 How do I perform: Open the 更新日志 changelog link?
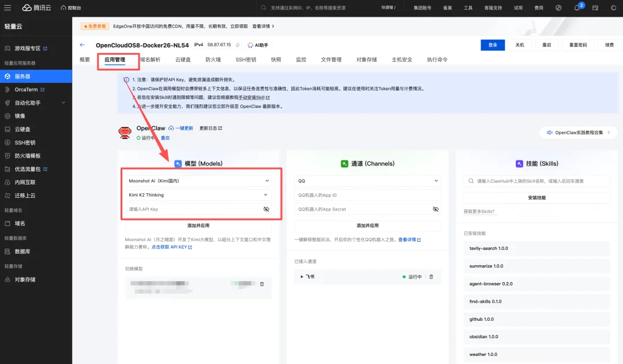[x=211, y=129]
